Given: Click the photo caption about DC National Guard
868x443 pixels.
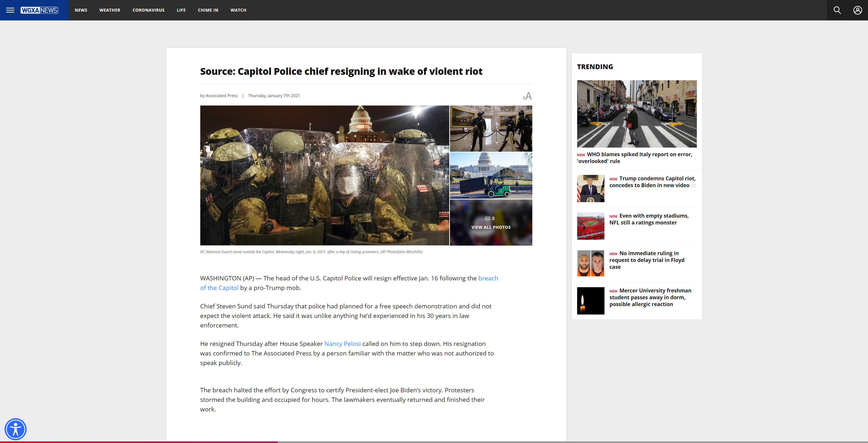Looking at the screenshot, I should coord(311,252).
